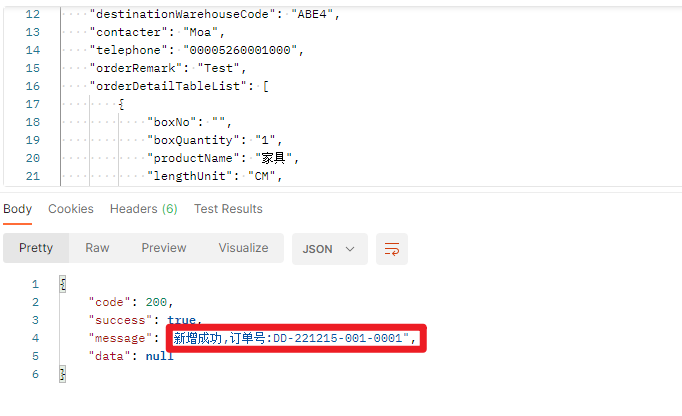This screenshot has width=682, height=416.
Task: Click the null data value
Action: click(x=160, y=356)
